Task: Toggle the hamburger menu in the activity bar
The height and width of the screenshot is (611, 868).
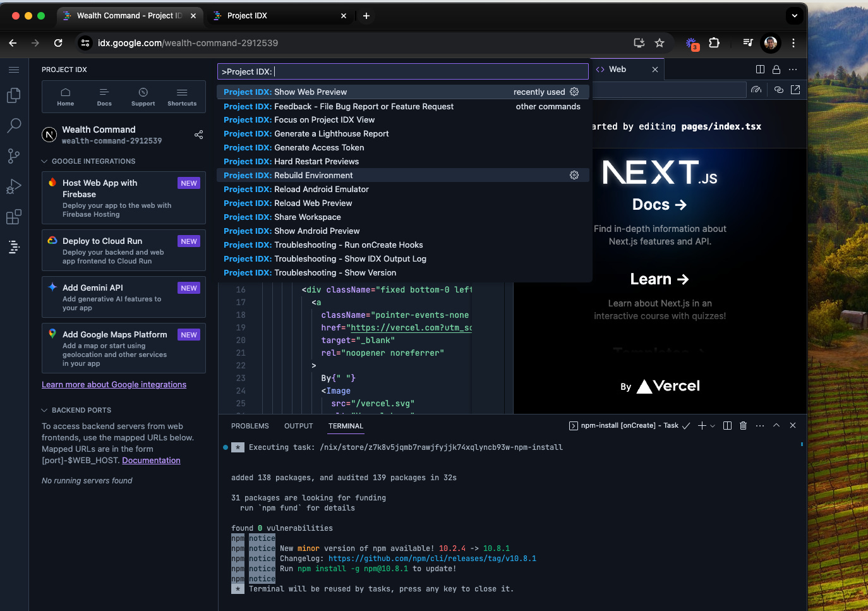Action: 14,70
